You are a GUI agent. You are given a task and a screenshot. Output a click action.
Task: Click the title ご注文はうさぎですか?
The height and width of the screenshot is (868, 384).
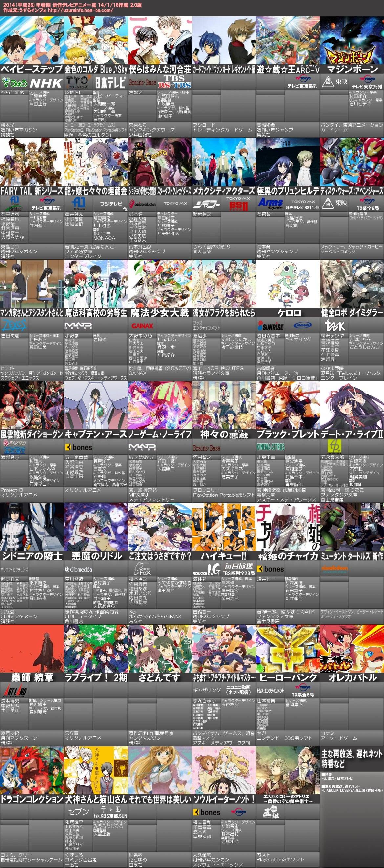click(x=160, y=556)
